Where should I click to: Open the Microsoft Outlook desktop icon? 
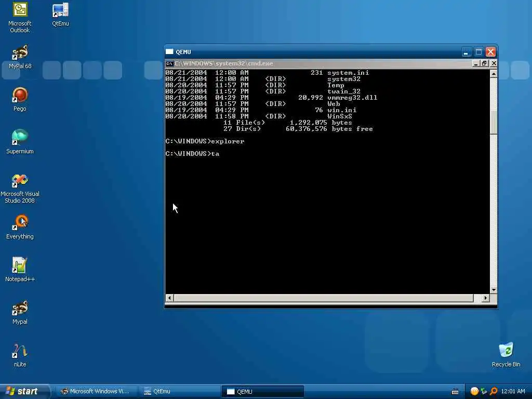(20, 17)
